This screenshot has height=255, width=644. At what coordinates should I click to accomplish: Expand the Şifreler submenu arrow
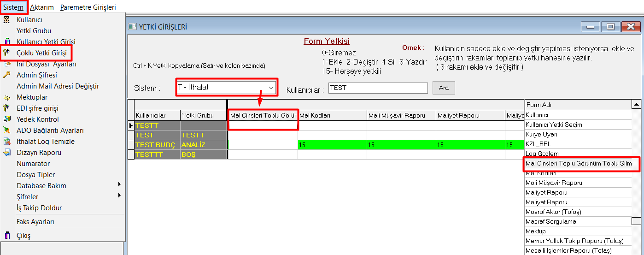tap(119, 196)
